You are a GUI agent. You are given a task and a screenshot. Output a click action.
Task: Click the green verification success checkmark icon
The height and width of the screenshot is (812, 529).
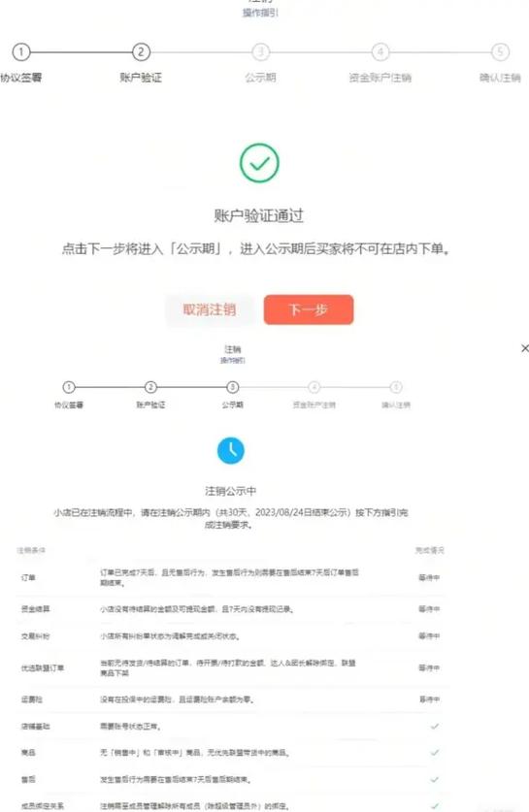pyautogui.click(x=259, y=163)
